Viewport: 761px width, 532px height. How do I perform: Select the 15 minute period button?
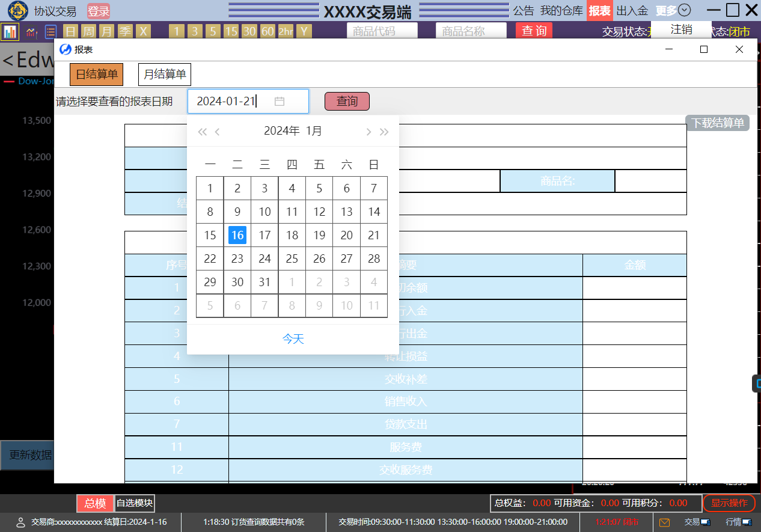(x=231, y=31)
